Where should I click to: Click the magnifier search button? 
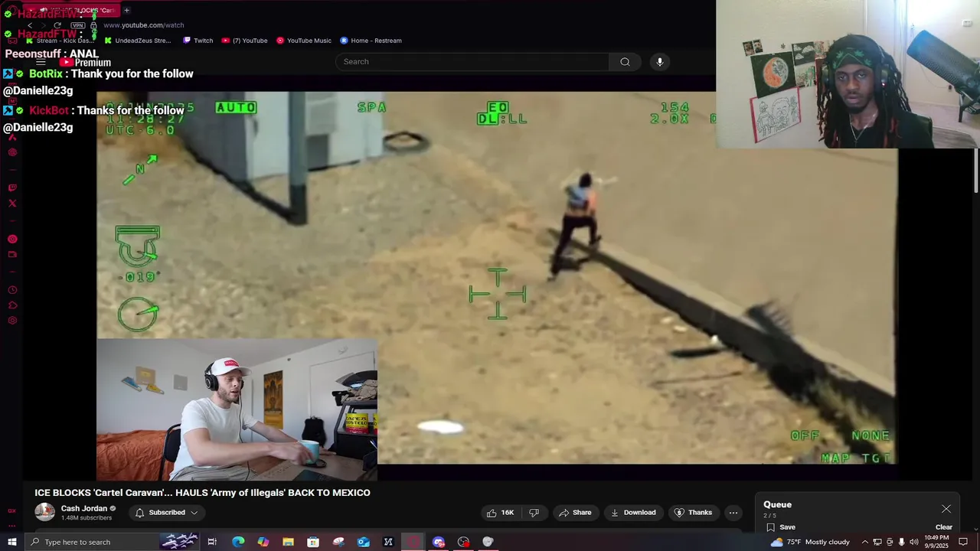click(x=625, y=61)
